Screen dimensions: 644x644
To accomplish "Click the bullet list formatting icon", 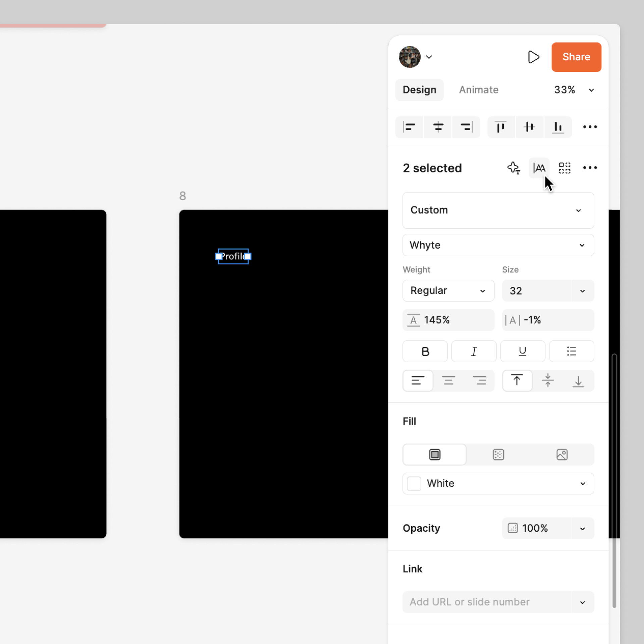I will [571, 351].
